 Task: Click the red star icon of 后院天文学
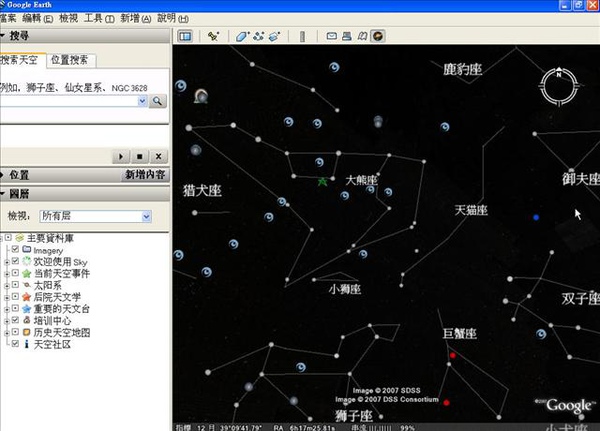click(26, 297)
